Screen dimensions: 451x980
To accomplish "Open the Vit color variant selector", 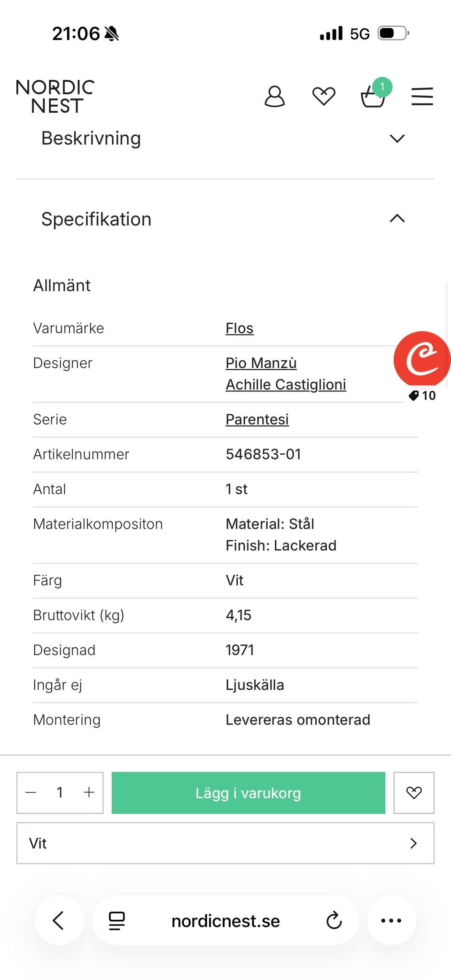I will pos(225,843).
